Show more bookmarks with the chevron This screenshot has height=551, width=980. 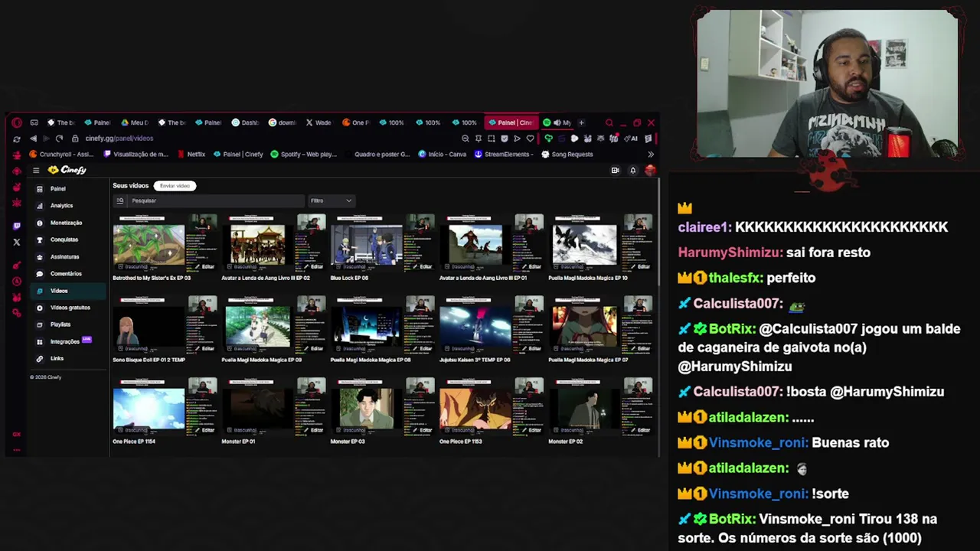[651, 154]
